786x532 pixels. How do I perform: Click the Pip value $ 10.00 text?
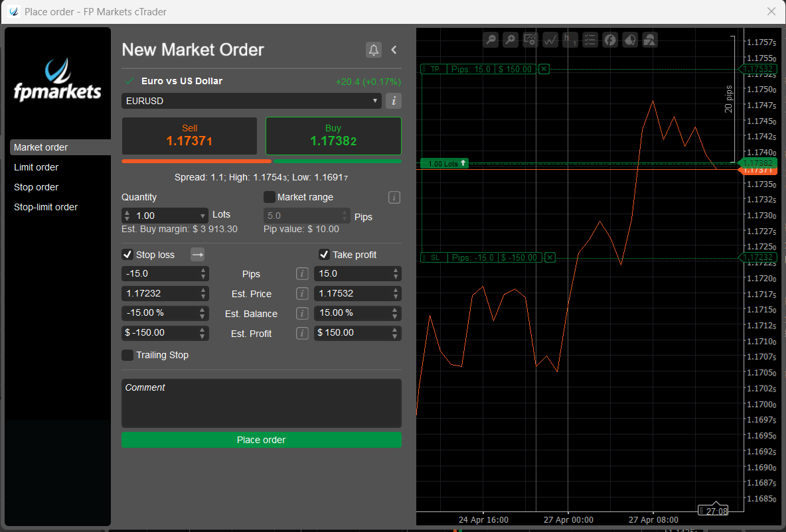click(x=301, y=229)
